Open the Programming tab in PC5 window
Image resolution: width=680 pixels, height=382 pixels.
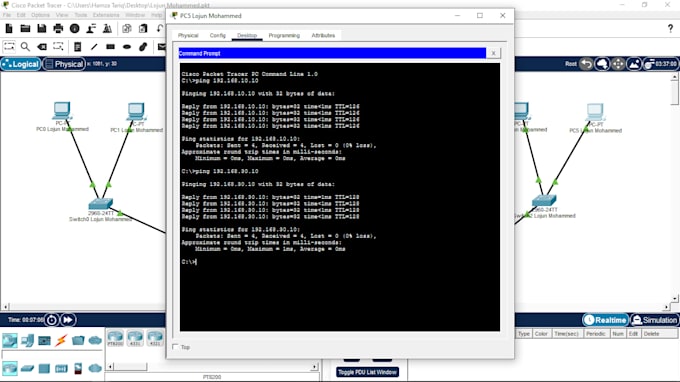click(x=284, y=36)
